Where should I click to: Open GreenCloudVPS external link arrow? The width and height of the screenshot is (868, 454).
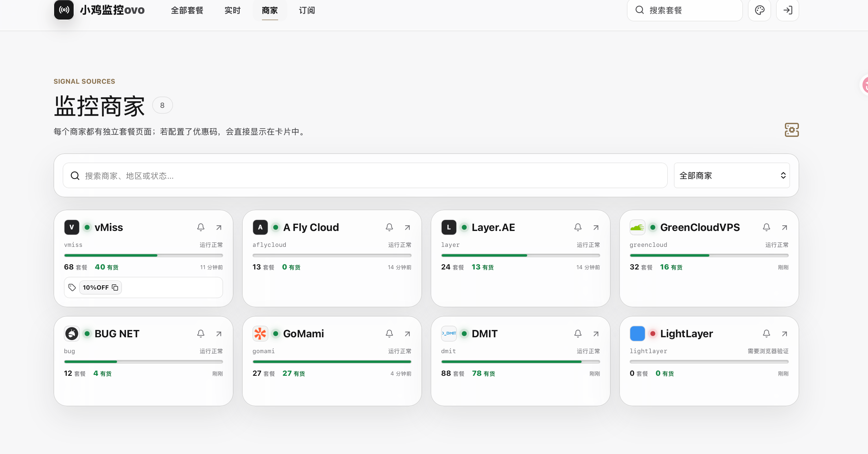785,227
